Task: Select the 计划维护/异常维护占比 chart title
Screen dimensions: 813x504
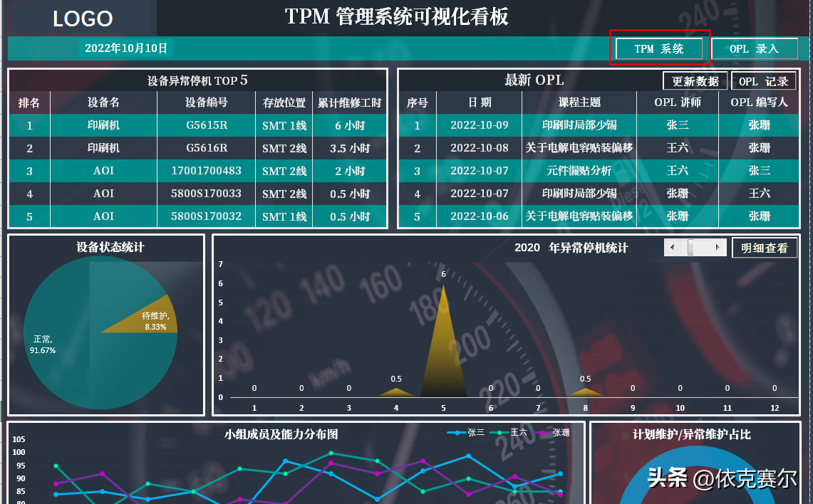Action: pos(692,434)
